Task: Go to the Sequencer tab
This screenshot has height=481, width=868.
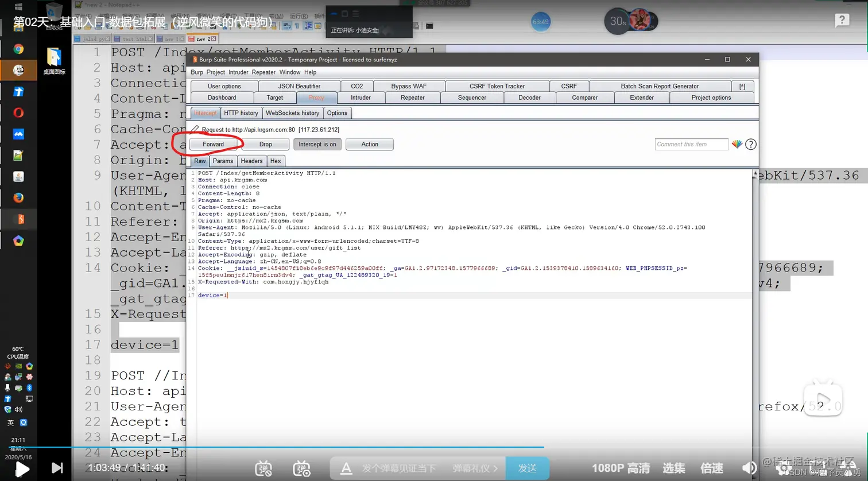Action: click(472, 98)
